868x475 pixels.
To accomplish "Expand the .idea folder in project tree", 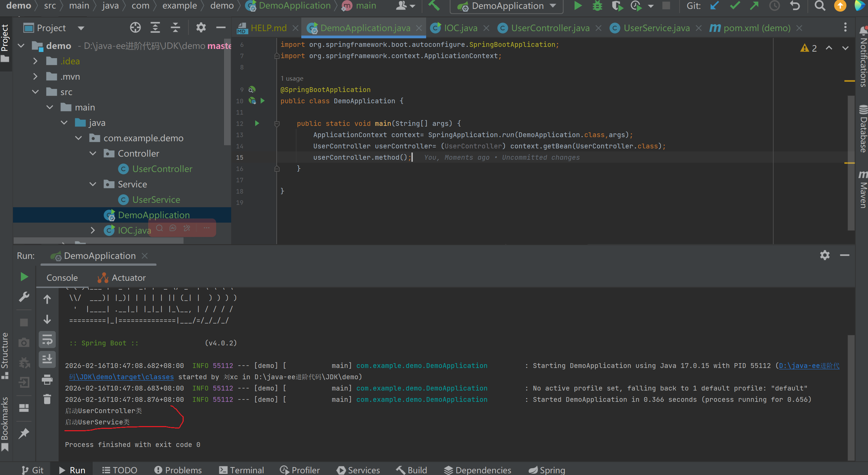I will [35, 61].
